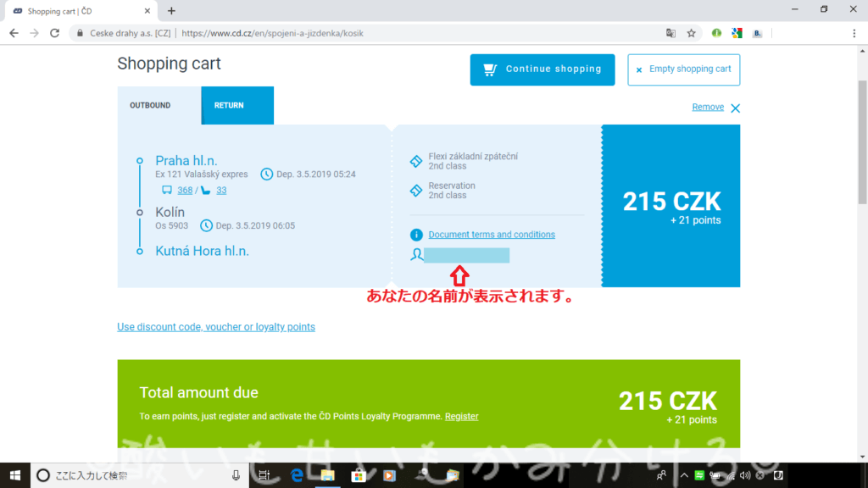Click the network icon in system tray

click(x=731, y=475)
